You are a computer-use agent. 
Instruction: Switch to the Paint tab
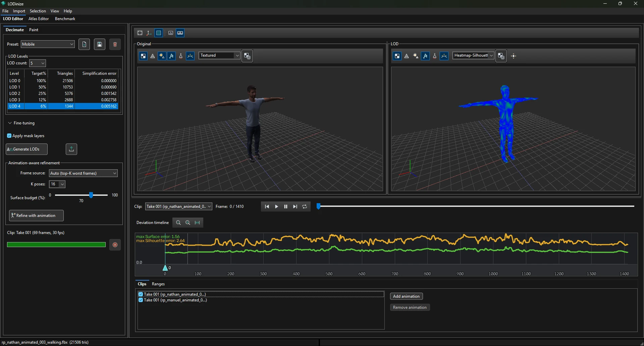coord(34,30)
